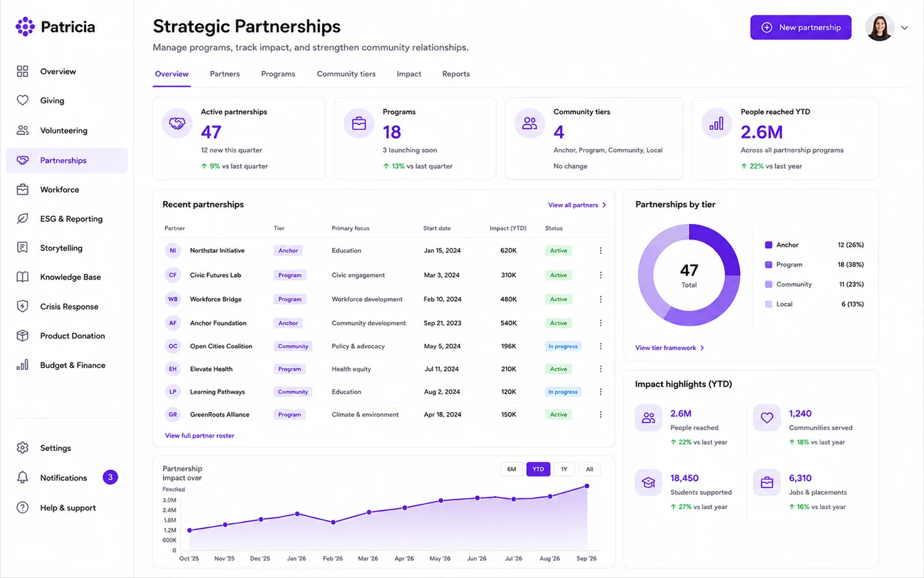Click the Sep '26 data point on chart

click(x=587, y=486)
